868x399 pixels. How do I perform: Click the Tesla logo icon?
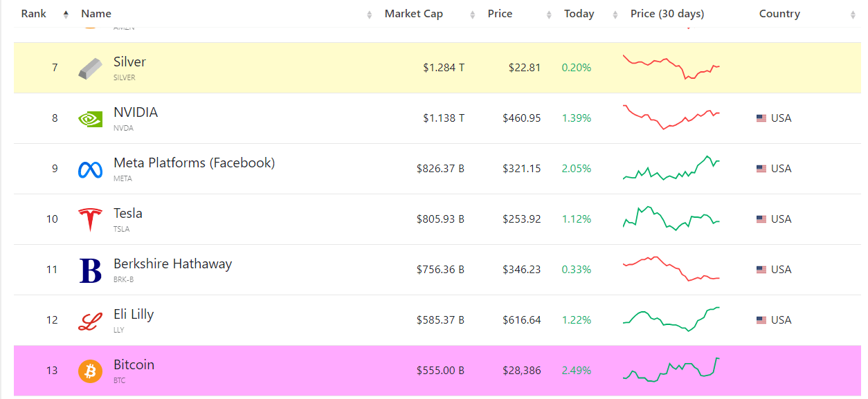pos(91,220)
